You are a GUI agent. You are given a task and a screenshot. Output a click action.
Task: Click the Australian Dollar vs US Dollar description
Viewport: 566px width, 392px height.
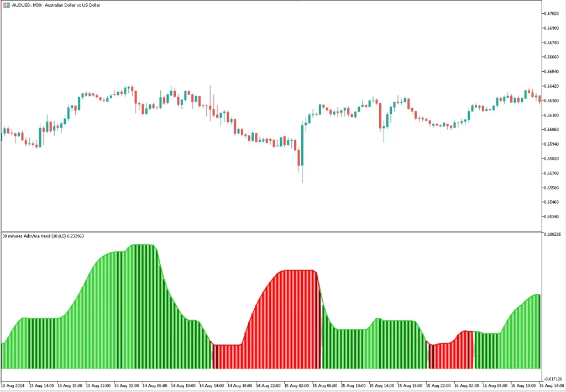click(73, 6)
